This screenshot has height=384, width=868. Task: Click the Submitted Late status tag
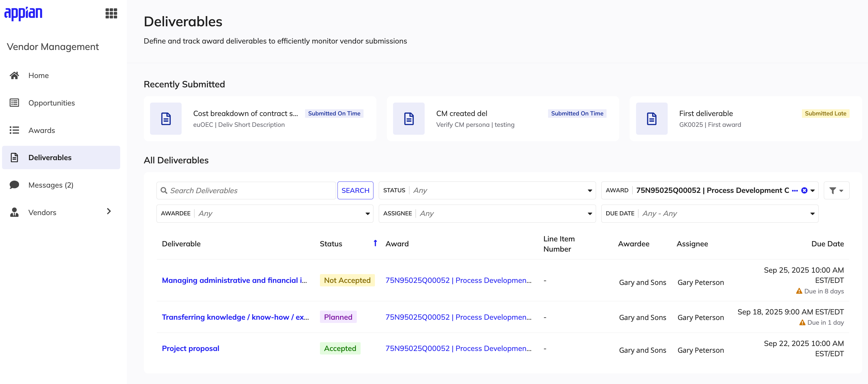click(826, 113)
